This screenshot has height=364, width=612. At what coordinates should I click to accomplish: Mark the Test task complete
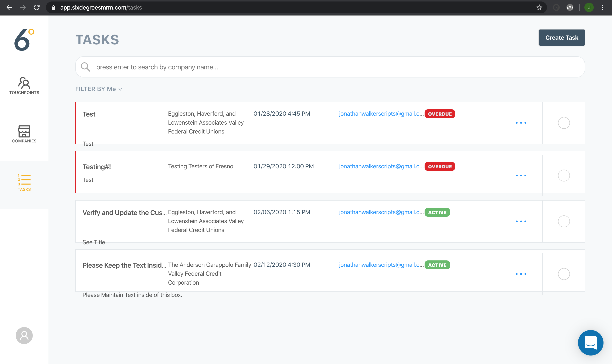pyautogui.click(x=564, y=123)
